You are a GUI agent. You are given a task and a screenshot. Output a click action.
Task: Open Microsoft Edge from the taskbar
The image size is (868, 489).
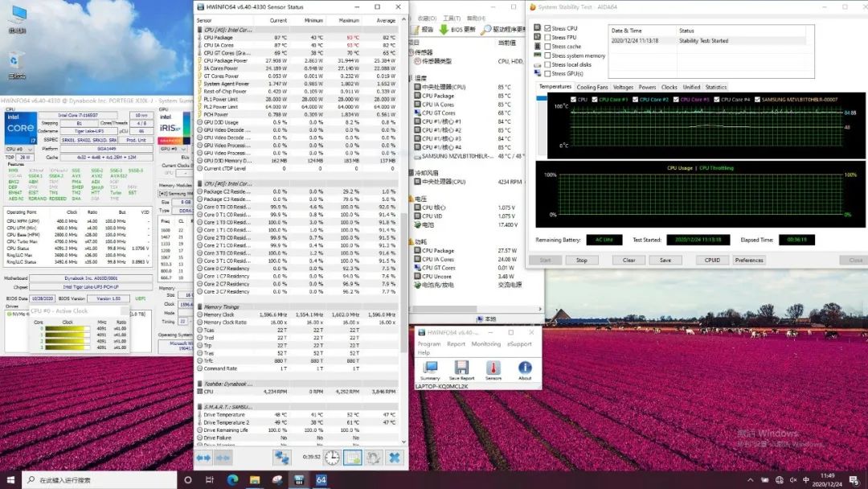232,480
